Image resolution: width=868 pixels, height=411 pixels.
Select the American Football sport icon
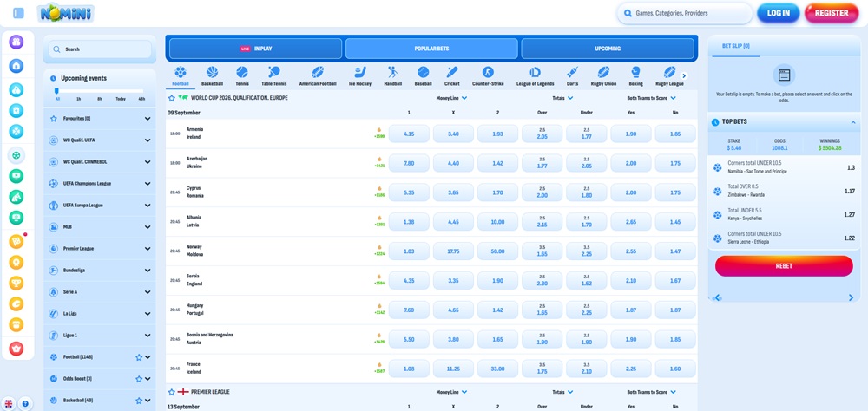pos(318,73)
